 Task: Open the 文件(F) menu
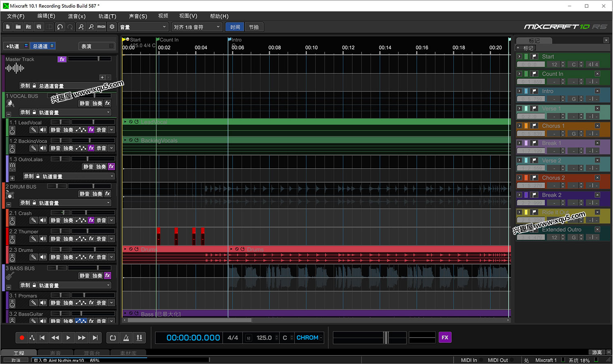[x=16, y=16]
